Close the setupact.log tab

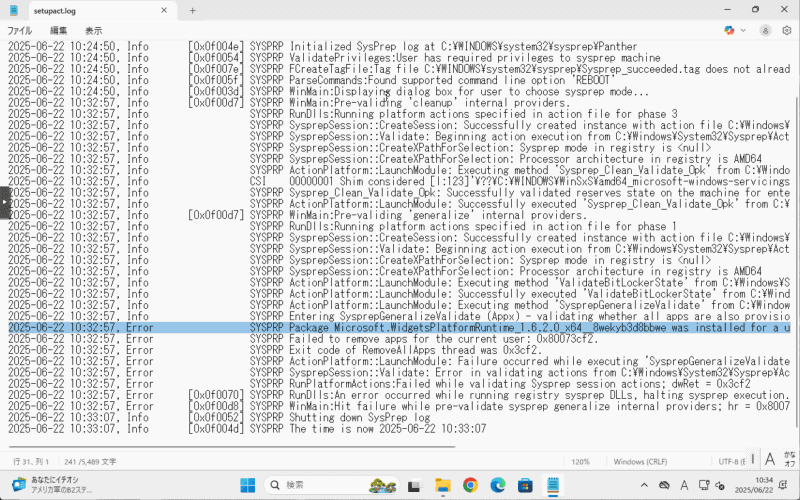164,10
